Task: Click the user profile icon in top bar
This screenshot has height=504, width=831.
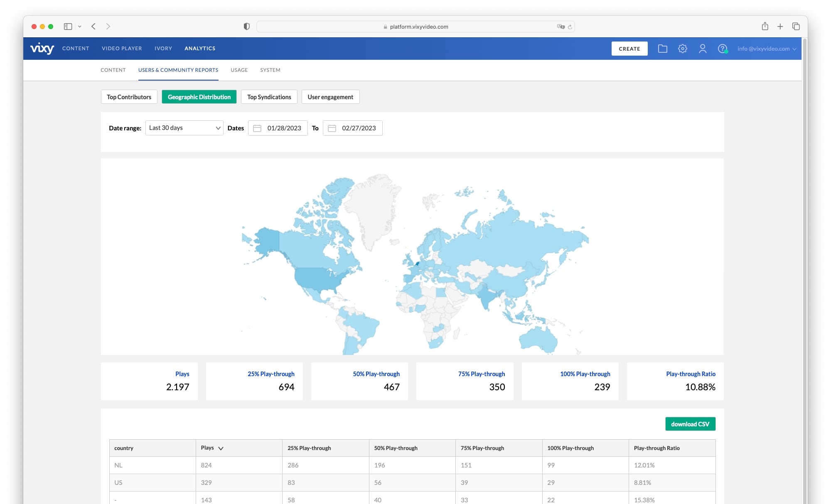Action: click(x=702, y=48)
